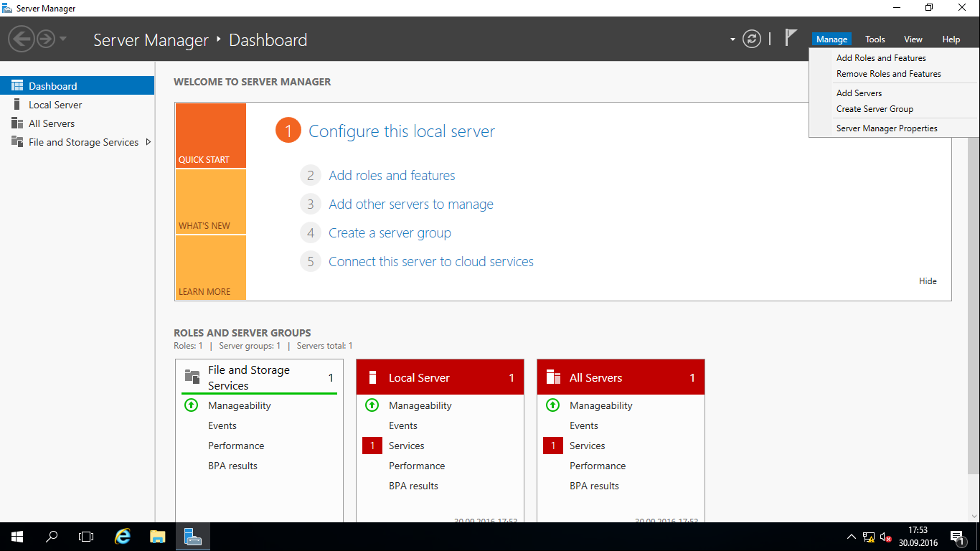Click File and Storage Services tile icon
Screen dimensions: 980x551
(x=192, y=377)
